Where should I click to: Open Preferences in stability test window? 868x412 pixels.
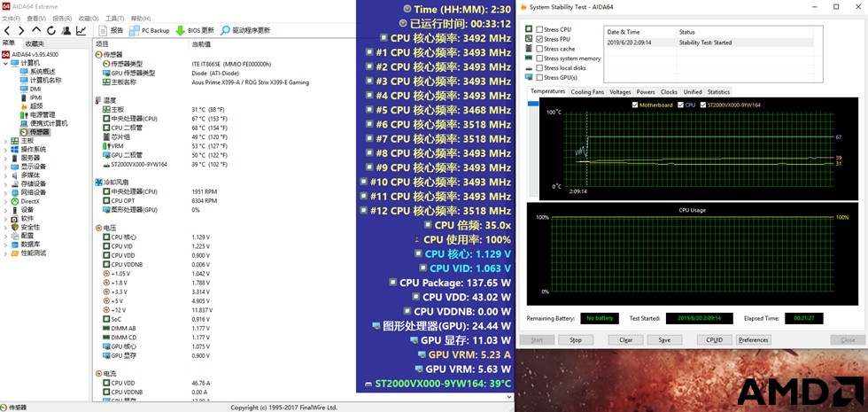pyautogui.click(x=754, y=340)
